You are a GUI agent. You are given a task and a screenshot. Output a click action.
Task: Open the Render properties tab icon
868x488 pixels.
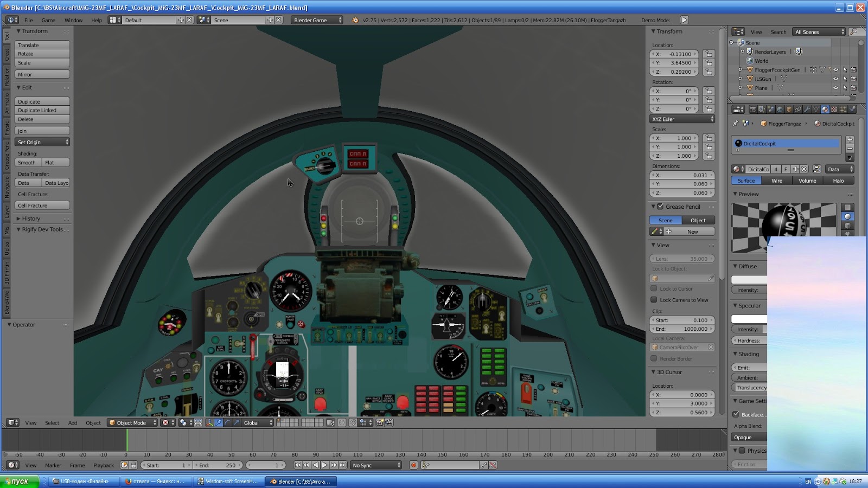752,110
